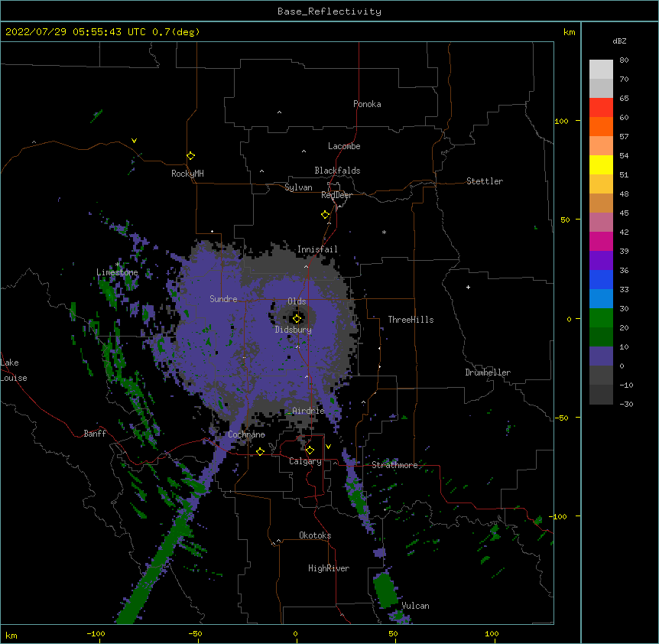Click the yellow diamond marker south of RedDeer

(x=326, y=215)
